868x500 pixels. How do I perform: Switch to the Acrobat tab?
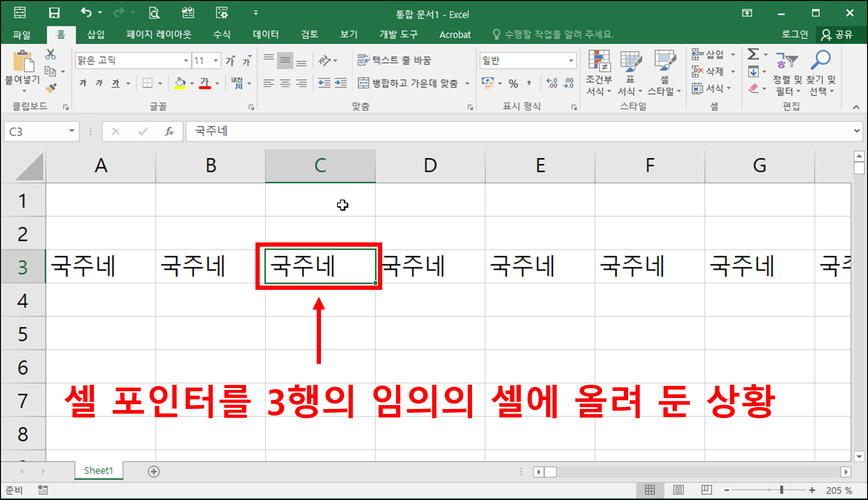[455, 35]
